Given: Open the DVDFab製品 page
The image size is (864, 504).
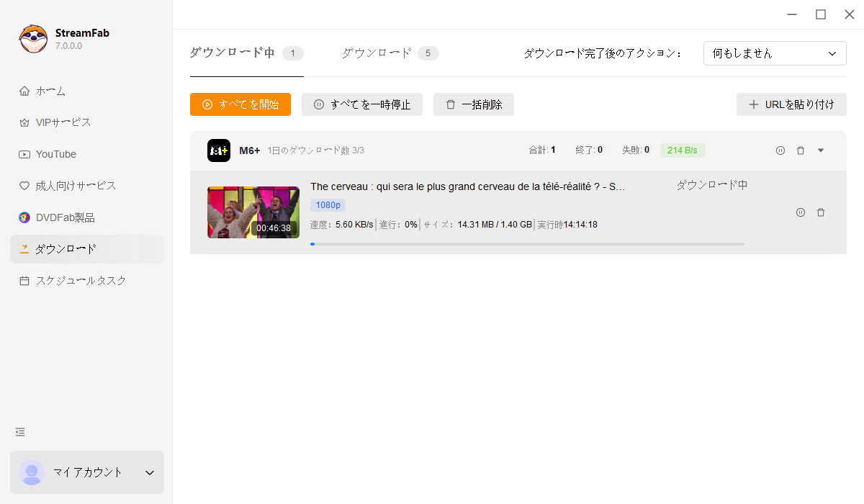Looking at the screenshot, I should pos(66,217).
